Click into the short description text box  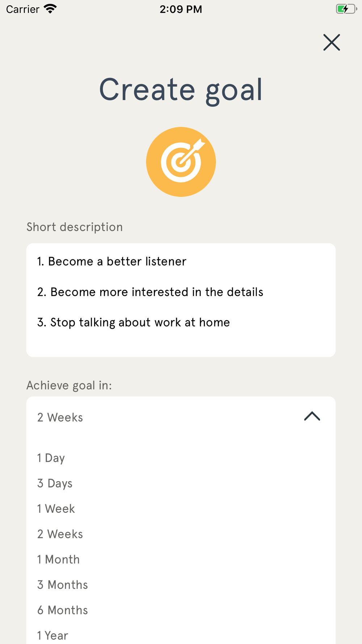point(181,300)
